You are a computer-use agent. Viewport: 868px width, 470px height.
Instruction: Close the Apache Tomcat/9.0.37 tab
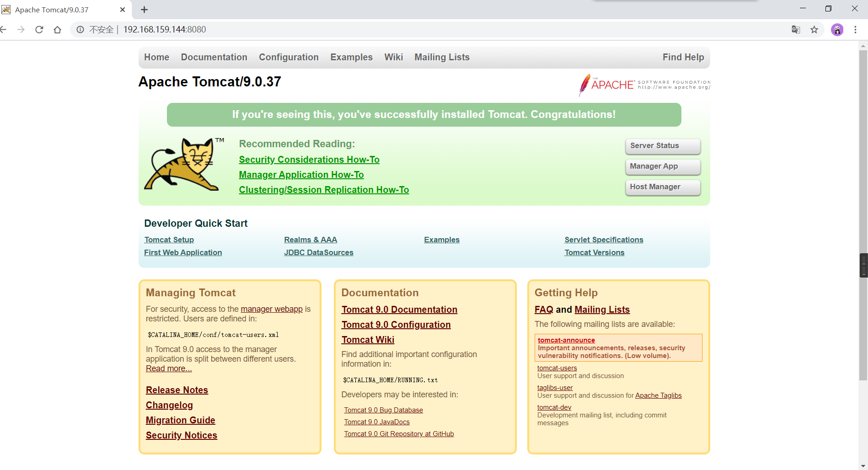122,10
